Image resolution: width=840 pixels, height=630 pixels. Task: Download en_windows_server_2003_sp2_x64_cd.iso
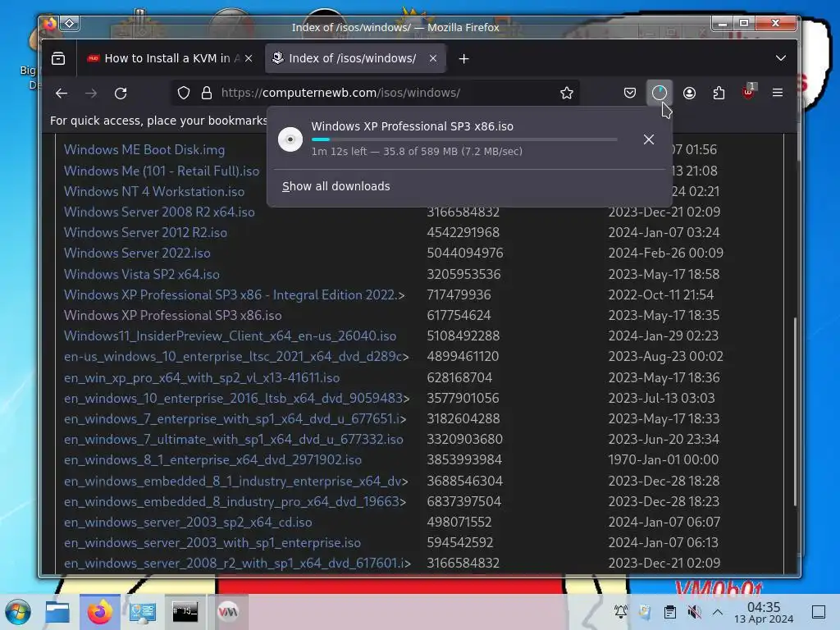coord(188,523)
